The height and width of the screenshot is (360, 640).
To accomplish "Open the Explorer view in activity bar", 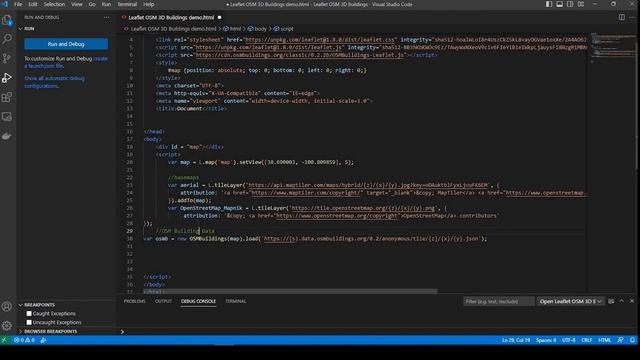I will pos(7,20).
